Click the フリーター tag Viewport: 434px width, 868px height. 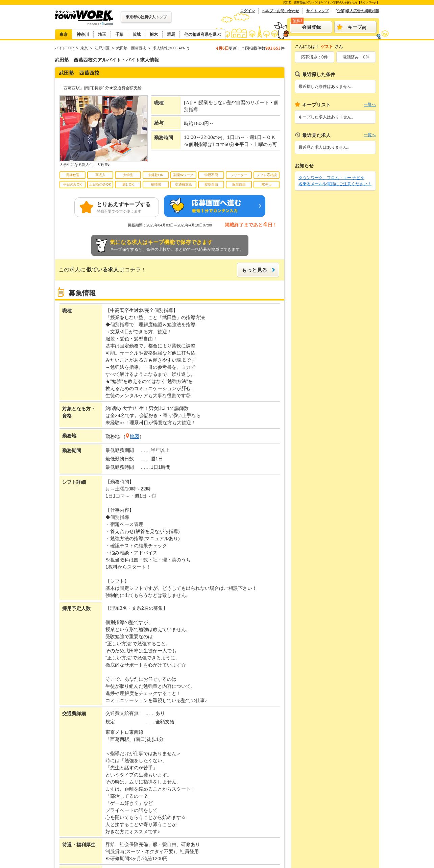point(239,175)
